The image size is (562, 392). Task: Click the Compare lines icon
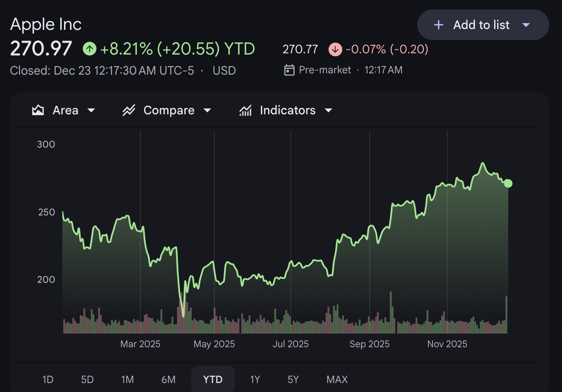[129, 110]
